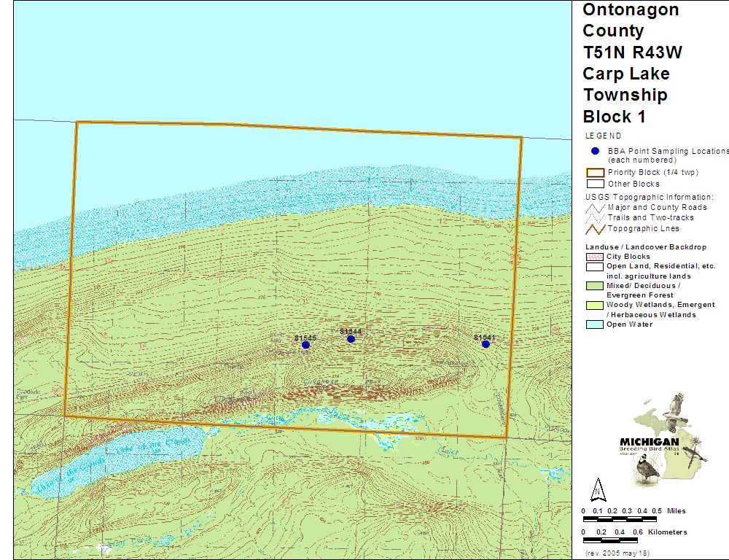Click the Topographic Lines brown zigzag symbol
Image resolution: width=729 pixels, height=560 pixels.
pyautogui.click(x=595, y=228)
